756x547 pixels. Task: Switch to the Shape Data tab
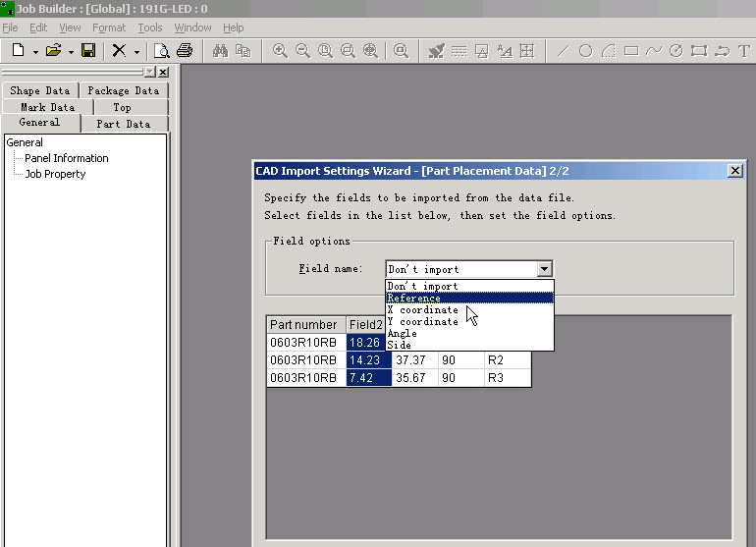tap(40, 90)
